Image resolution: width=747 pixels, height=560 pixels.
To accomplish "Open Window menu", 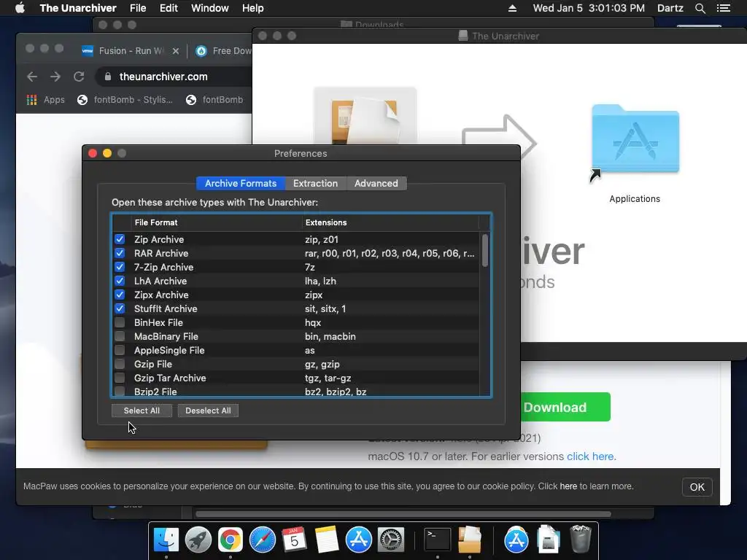I will coord(210,8).
